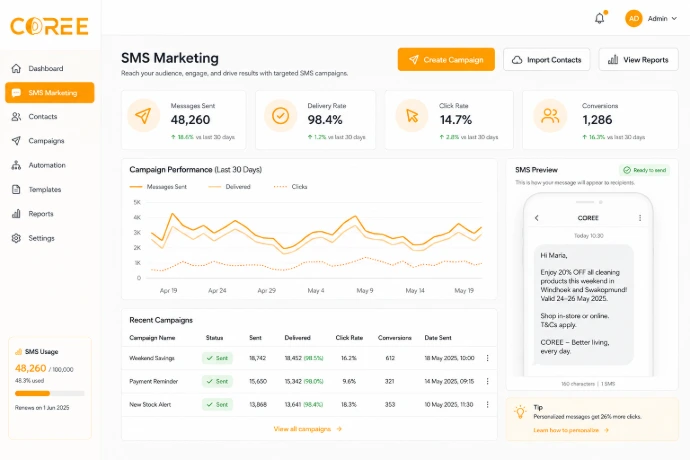This screenshot has height=460, width=690.
Task: Select SMS Marketing sidebar item
Action: point(50,92)
